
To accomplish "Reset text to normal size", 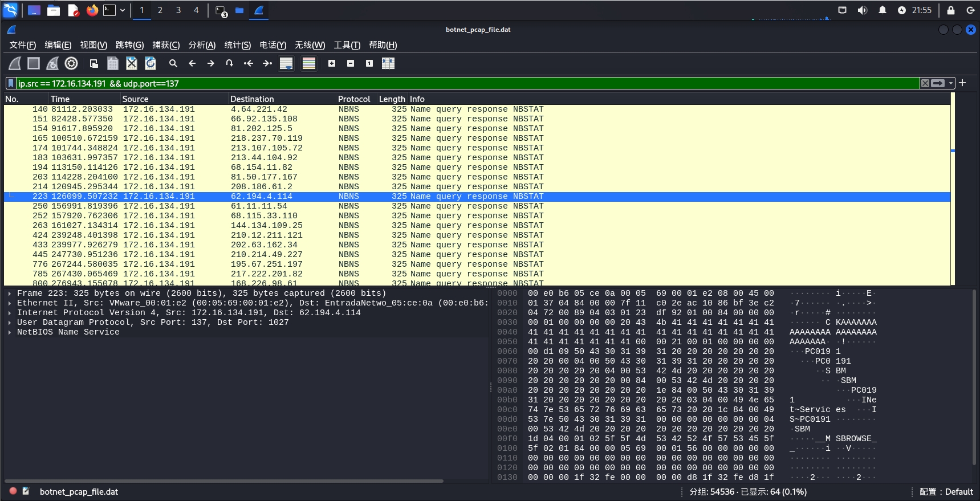I will pyautogui.click(x=369, y=63).
